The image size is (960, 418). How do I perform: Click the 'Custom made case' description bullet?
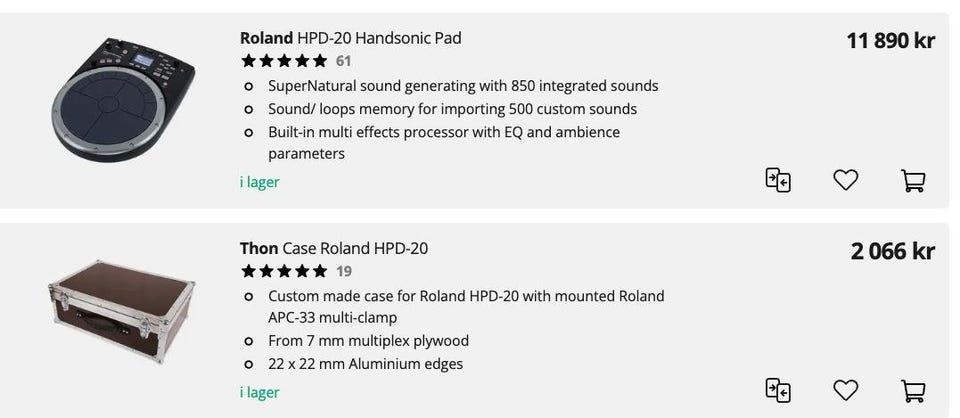point(466,296)
